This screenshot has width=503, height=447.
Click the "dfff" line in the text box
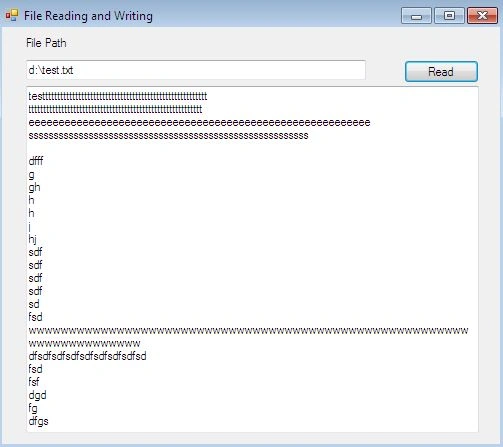(36, 161)
